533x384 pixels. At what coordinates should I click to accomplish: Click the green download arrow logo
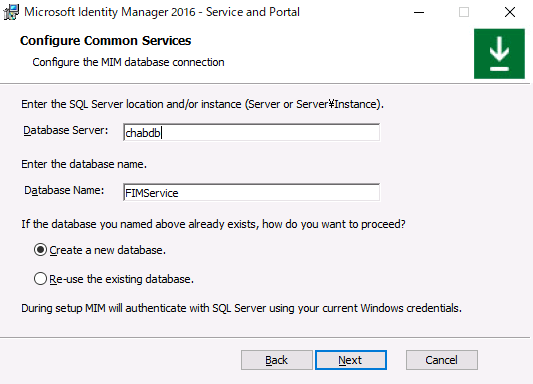[x=499, y=54]
